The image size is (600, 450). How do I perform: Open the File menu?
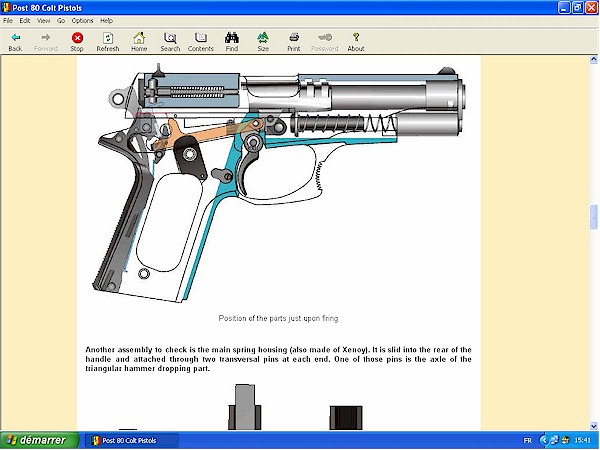tap(8, 21)
